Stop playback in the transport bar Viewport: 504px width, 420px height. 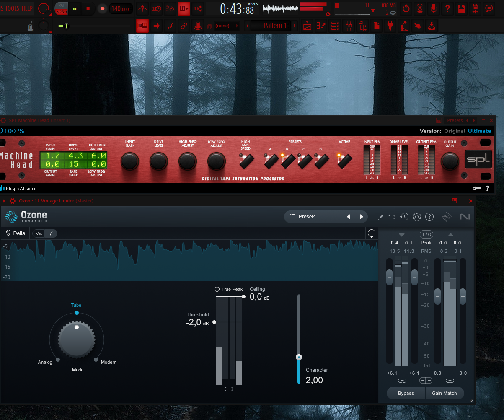click(88, 8)
